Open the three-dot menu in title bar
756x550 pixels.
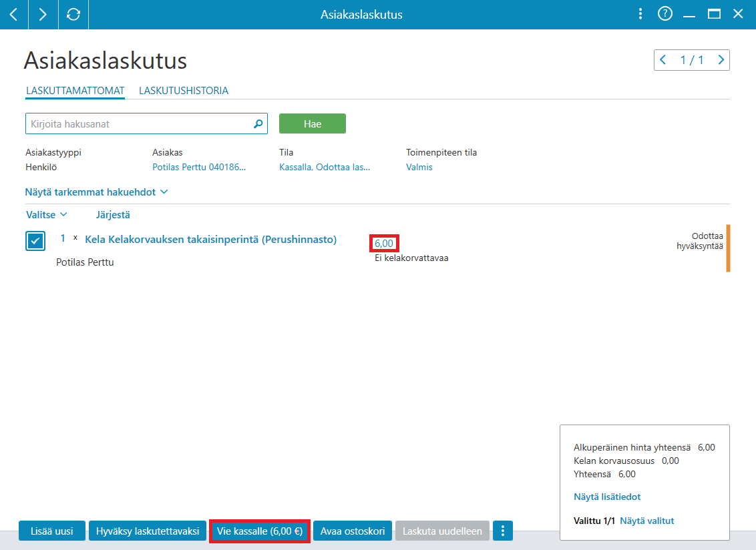click(x=640, y=14)
